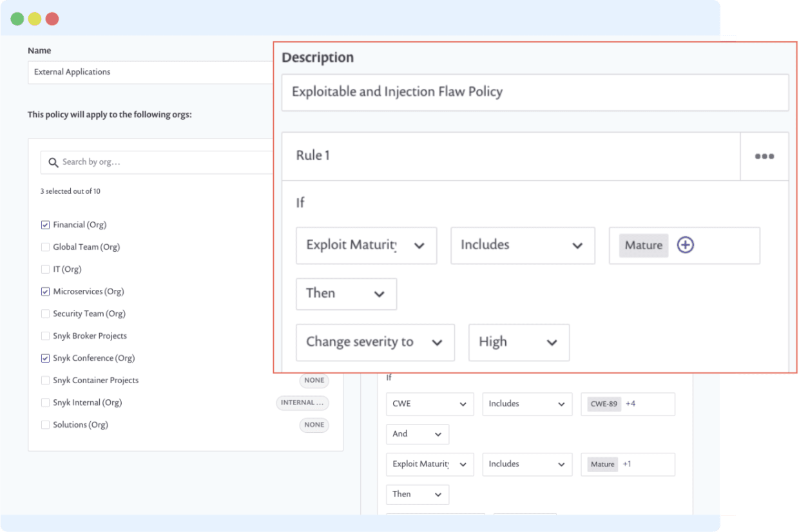799x532 pixels.
Task: Check the Solutions (Org) checkbox
Action: (x=45, y=425)
